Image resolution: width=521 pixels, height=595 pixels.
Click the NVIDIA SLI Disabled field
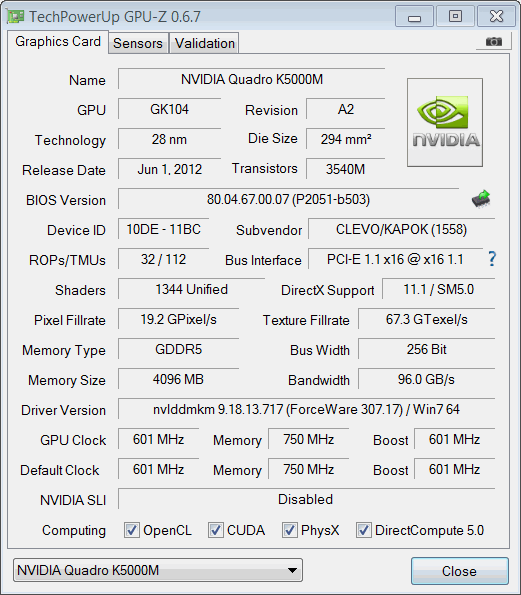(307, 499)
